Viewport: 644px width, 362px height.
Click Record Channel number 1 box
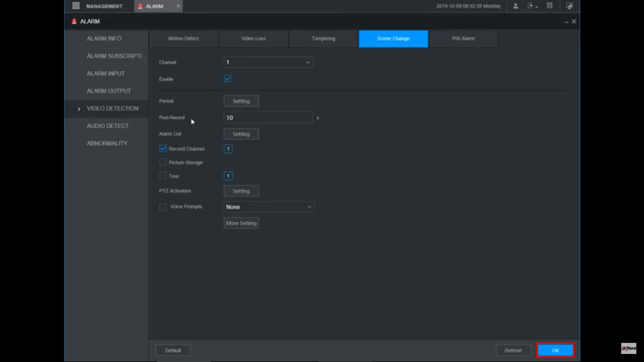(x=228, y=149)
